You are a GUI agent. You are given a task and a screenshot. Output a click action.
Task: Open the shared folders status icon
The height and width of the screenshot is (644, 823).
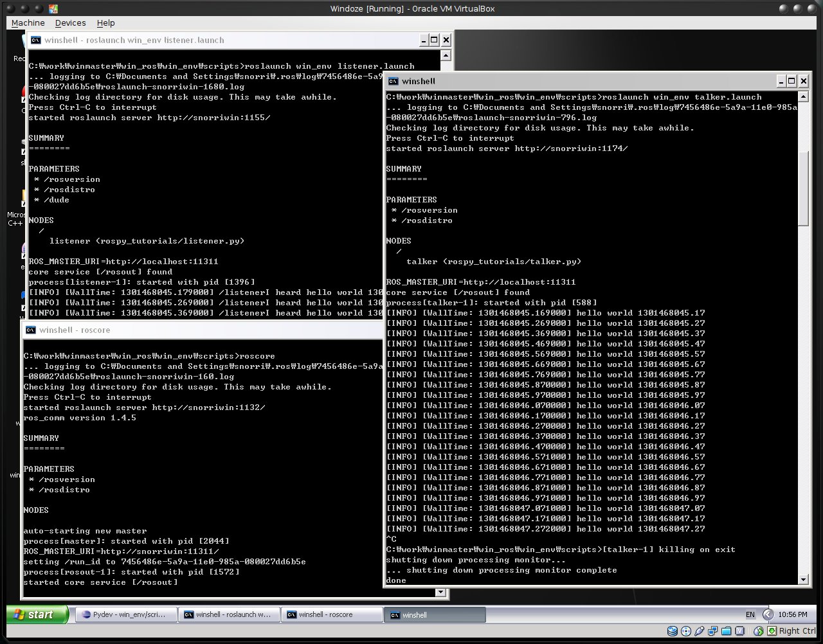(727, 631)
